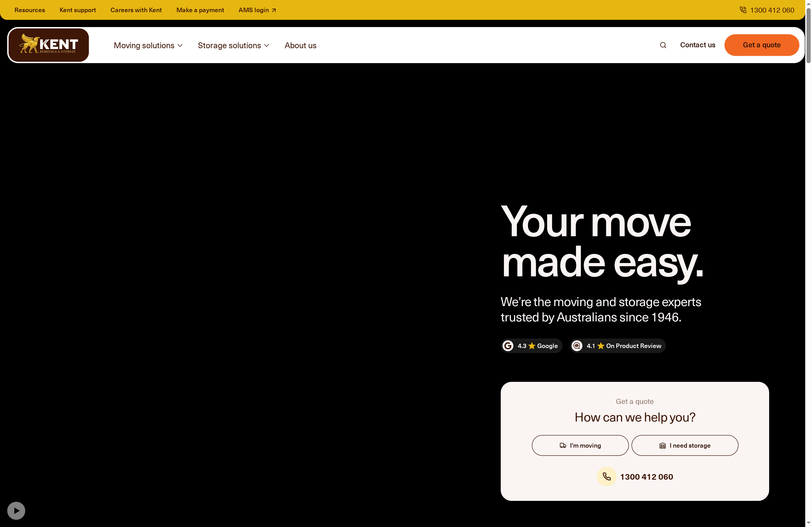
Task: Click the Product Review logo icon
Action: coord(577,346)
